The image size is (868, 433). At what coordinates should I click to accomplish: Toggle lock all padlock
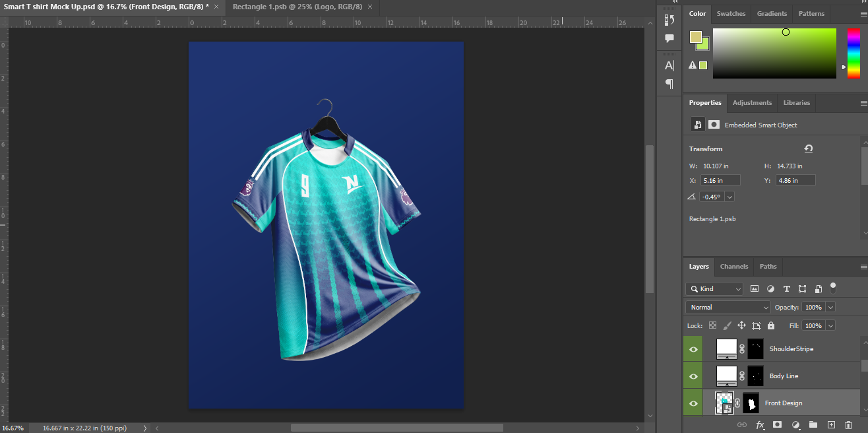coord(771,325)
